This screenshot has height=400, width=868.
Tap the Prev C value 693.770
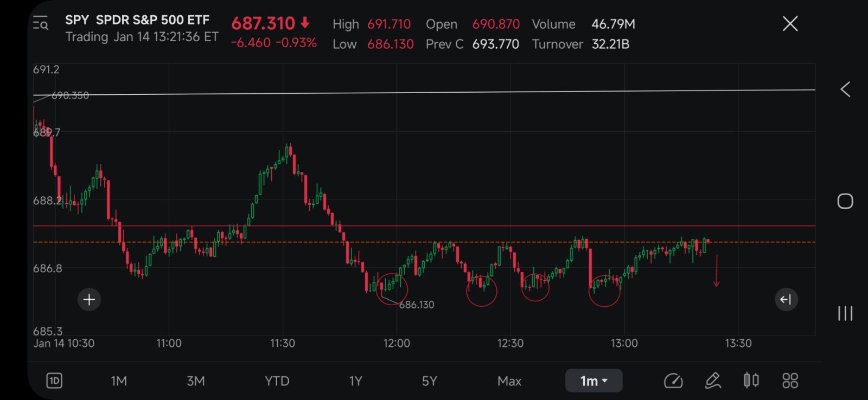tap(496, 44)
